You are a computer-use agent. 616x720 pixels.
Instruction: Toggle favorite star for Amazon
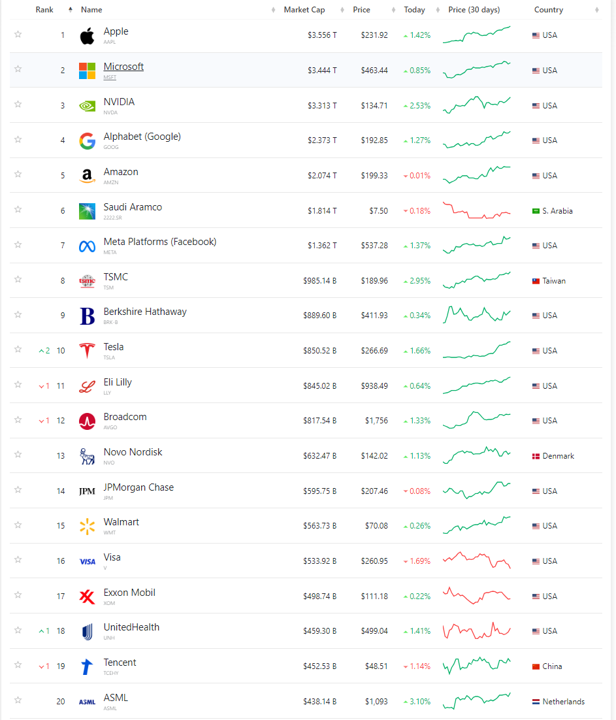coord(18,174)
